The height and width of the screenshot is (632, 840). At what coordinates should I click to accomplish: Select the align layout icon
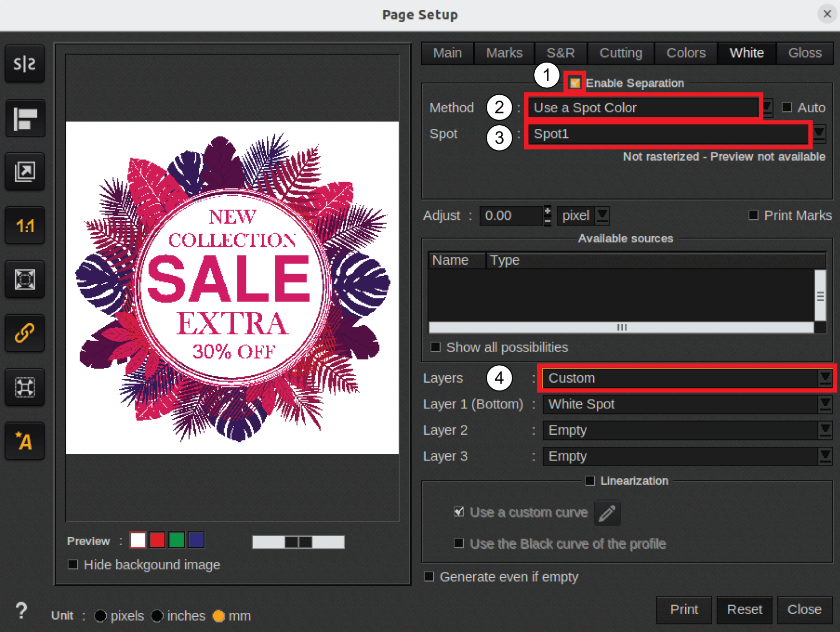pyautogui.click(x=25, y=118)
